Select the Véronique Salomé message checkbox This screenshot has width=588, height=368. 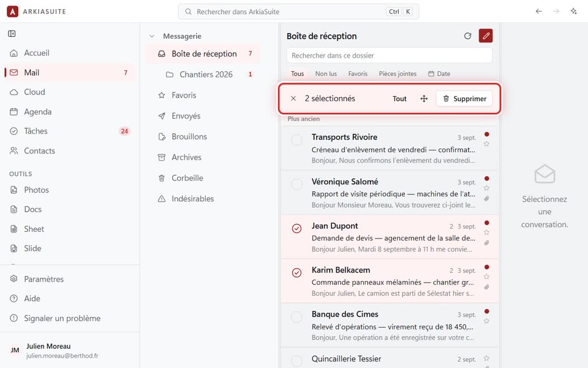[296, 184]
